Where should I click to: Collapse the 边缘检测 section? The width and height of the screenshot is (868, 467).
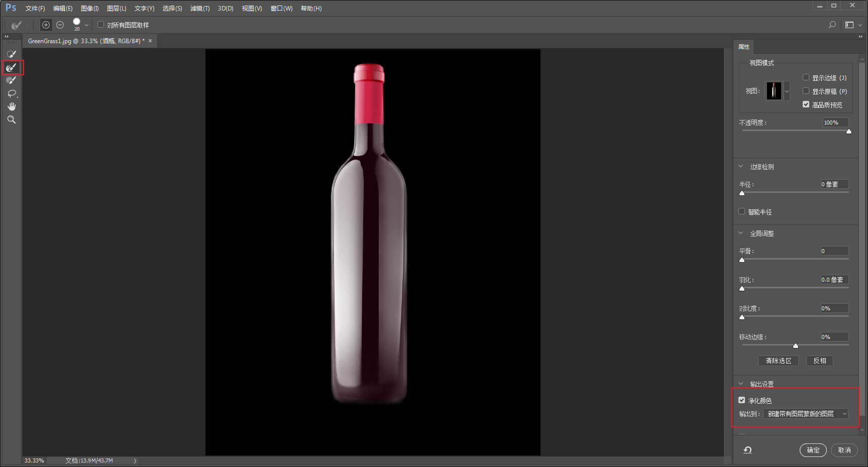point(740,167)
